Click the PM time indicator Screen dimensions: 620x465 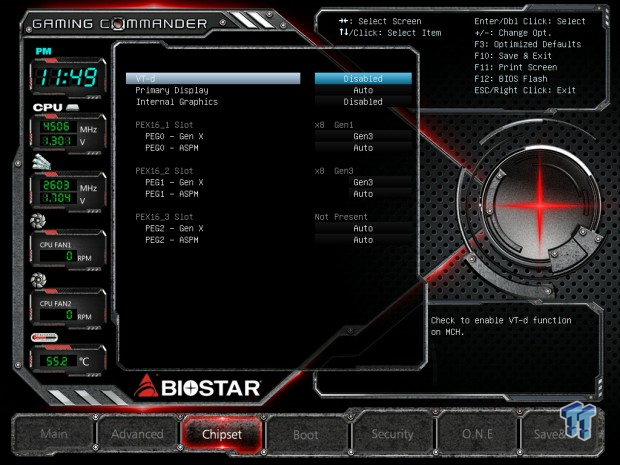pos(43,51)
